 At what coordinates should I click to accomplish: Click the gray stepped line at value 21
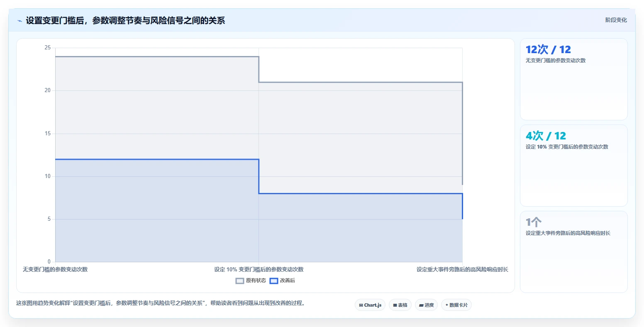point(361,82)
